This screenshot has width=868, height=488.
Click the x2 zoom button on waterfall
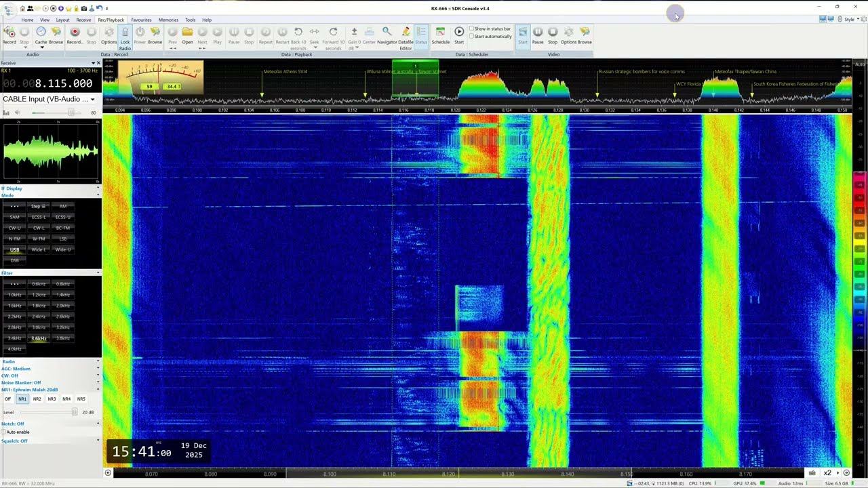click(827, 473)
